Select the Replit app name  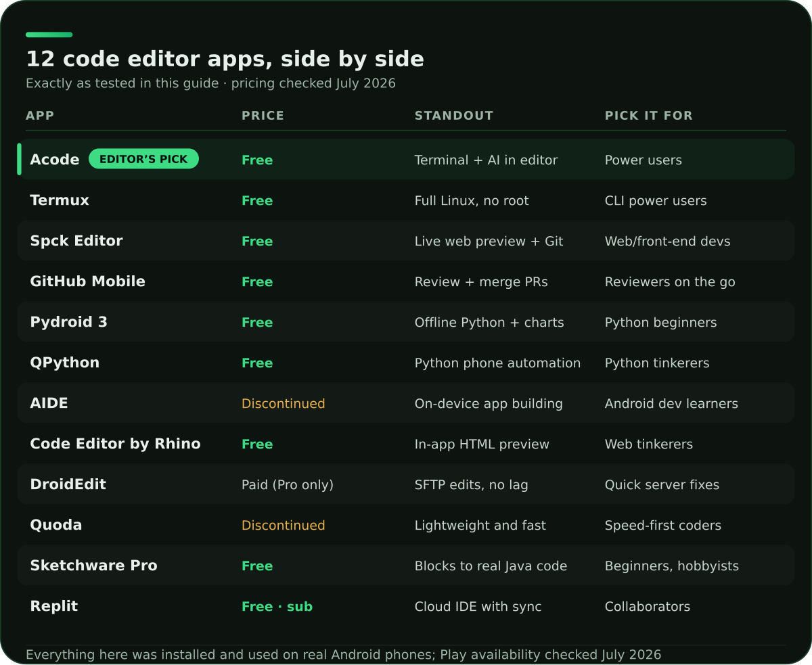tap(53, 606)
